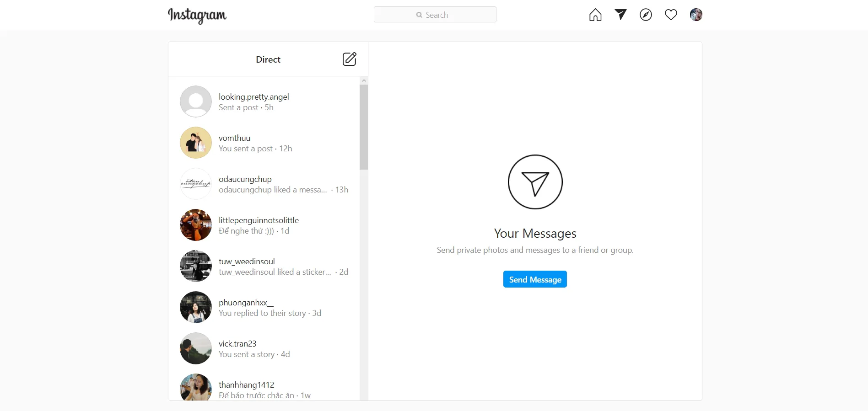Click the Send Message button
868x411 pixels.
pos(535,279)
